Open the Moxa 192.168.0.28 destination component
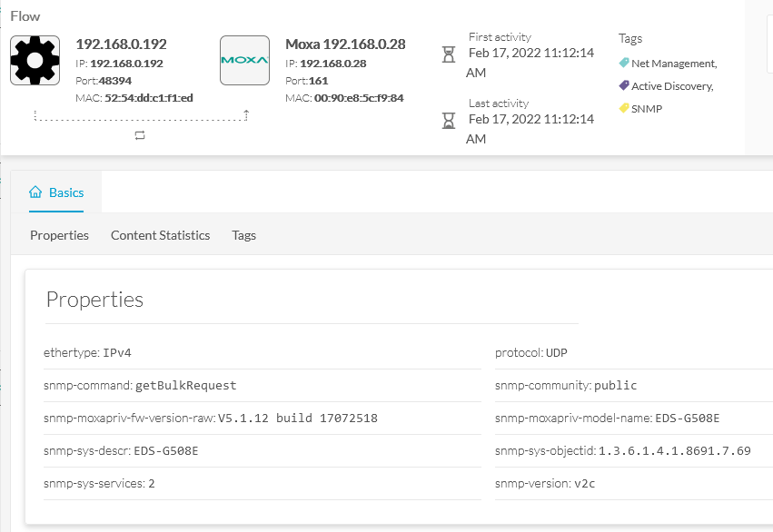773x532 pixels. pyautogui.click(x=345, y=44)
